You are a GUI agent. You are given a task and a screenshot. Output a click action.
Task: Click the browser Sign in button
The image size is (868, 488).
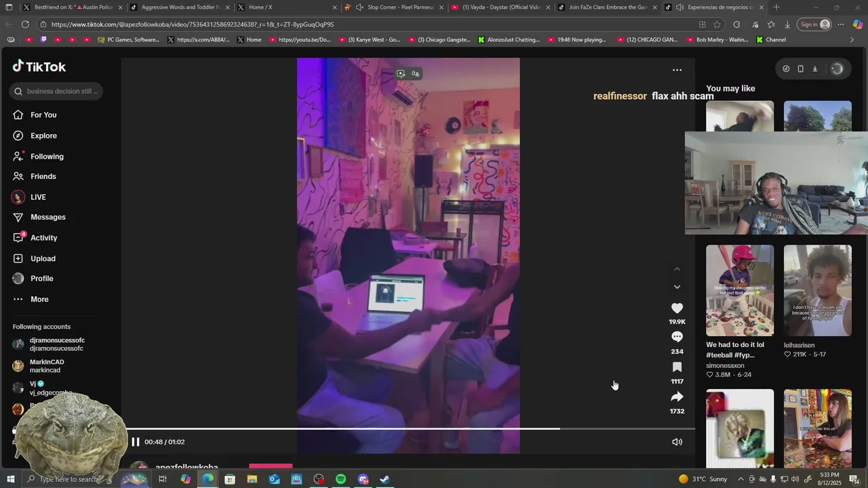[x=814, y=24]
